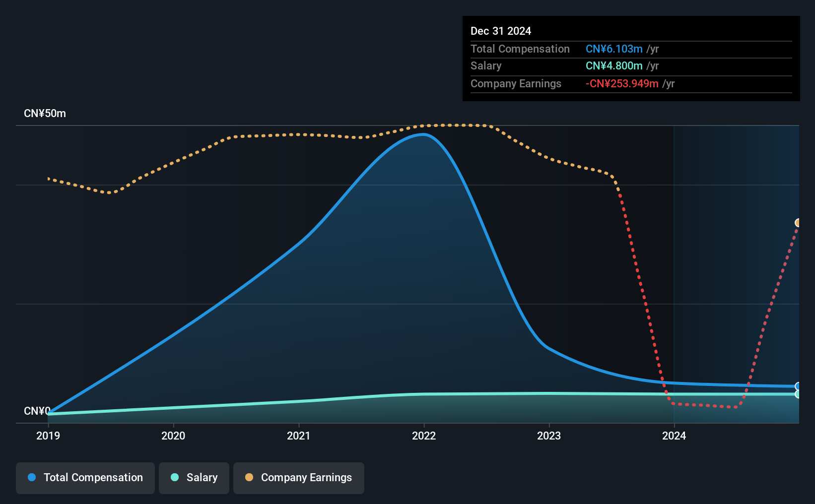Click the Total Compensation endpoint marker on chart
The width and height of the screenshot is (815, 504).
coord(798,386)
